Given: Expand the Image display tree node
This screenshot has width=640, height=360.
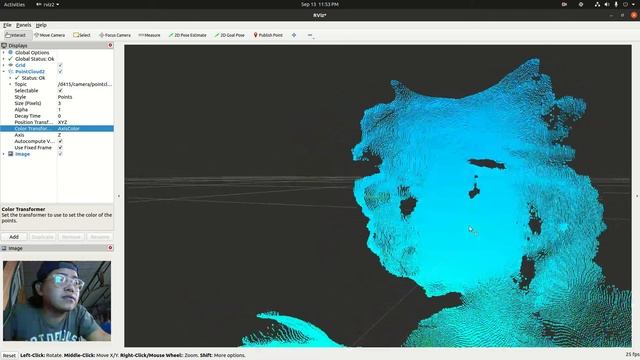Looking at the screenshot, I should (4, 154).
